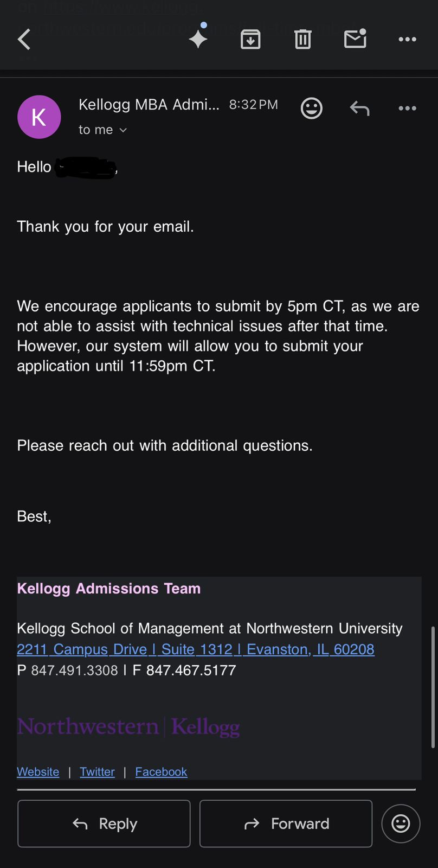The height and width of the screenshot is (868, 438).
Task: Tap reply arrow in message header
Action: (359, 108)
